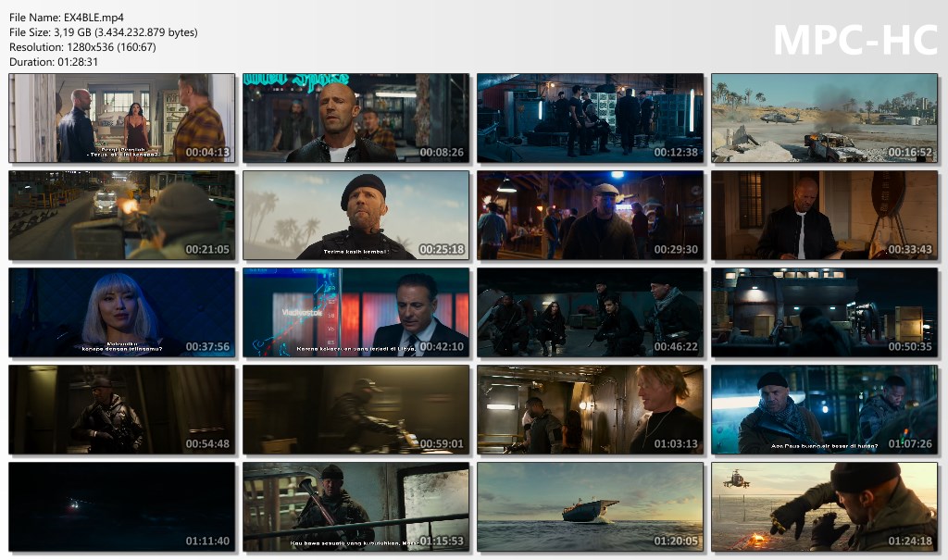Click the thumbnail timestamped 00:04:13
The width and height of the screenshot is (948, 560).
[122, 118]
